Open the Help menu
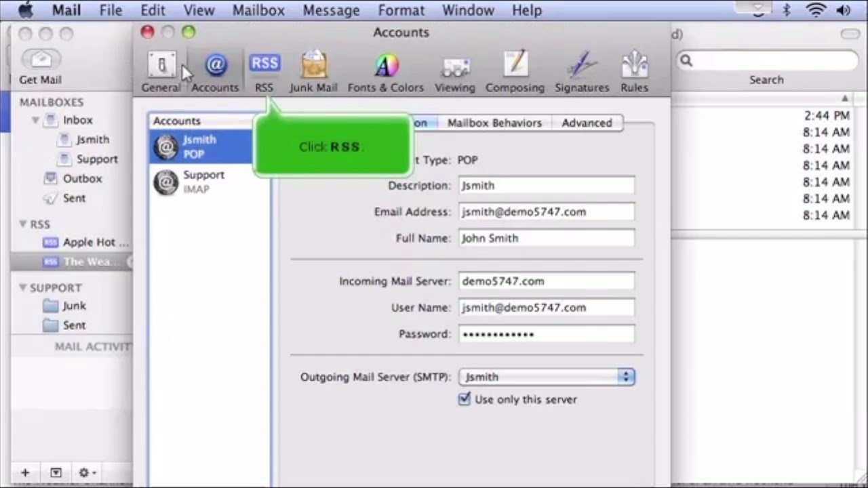The width and height of the screenshot is (868, 488). pos(527,10)
